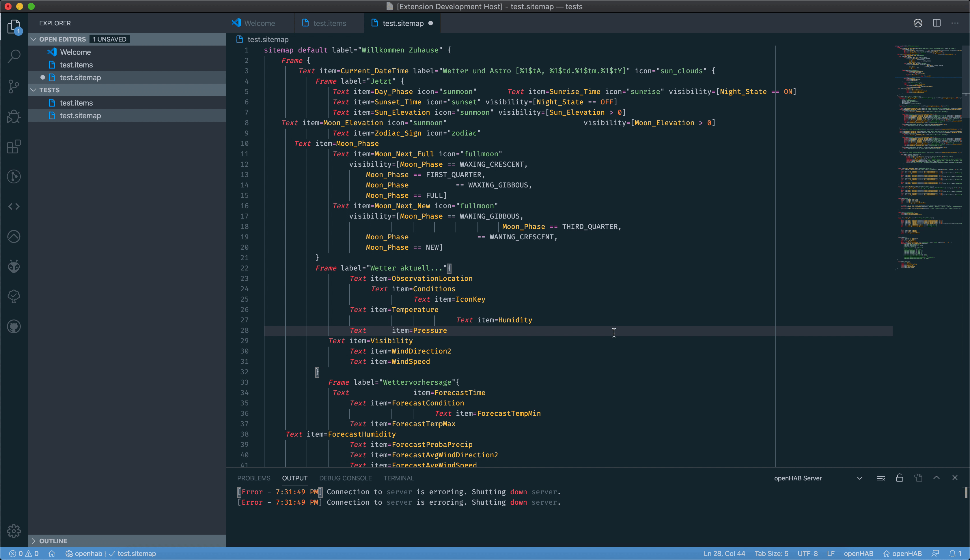This screenshot has height=560, width=970.
Task: Switch to the test.items editor tab
Action: click(329, 23)
